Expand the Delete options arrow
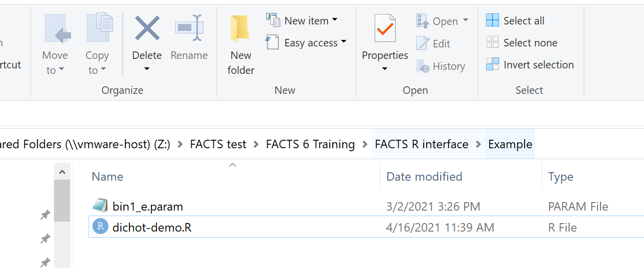The height and width of the screenshot is (268, 644). [x=147, y=68]
